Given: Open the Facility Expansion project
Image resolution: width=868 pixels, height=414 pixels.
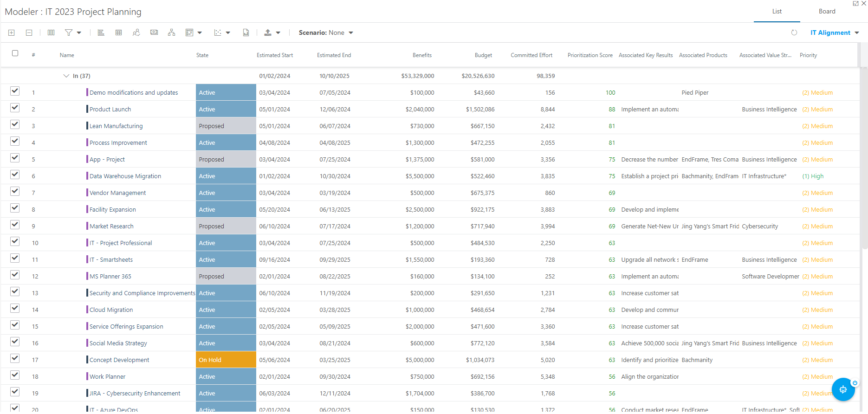Looking at the screenshot, I should click(113, 210).
